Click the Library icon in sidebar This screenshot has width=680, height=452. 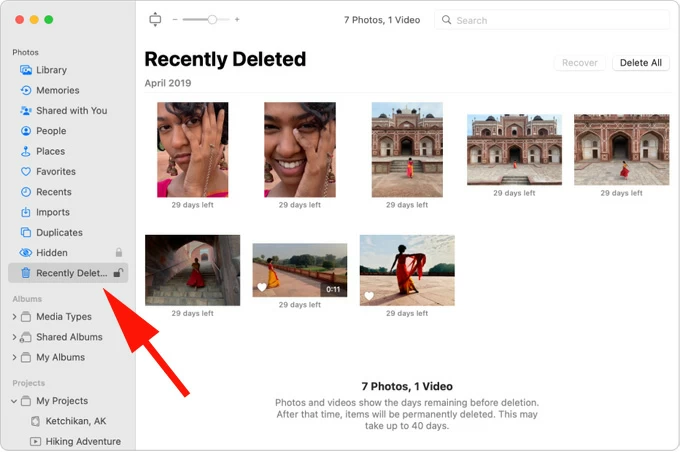click(x=26, y=70)
